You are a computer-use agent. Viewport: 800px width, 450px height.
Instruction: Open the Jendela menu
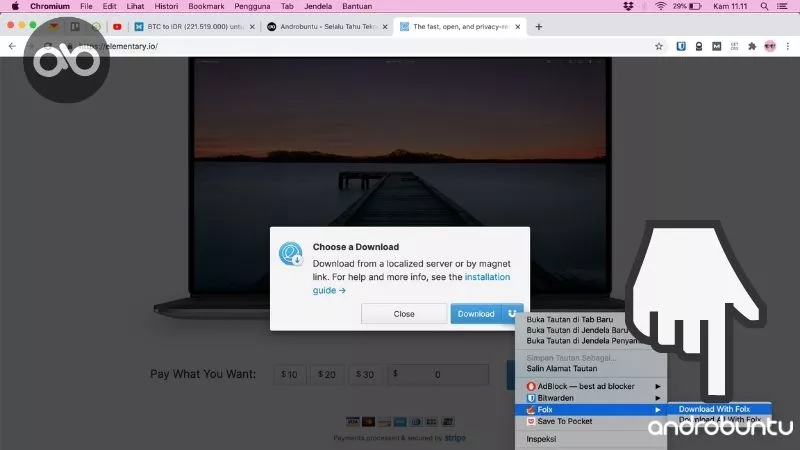coord(318,6)
